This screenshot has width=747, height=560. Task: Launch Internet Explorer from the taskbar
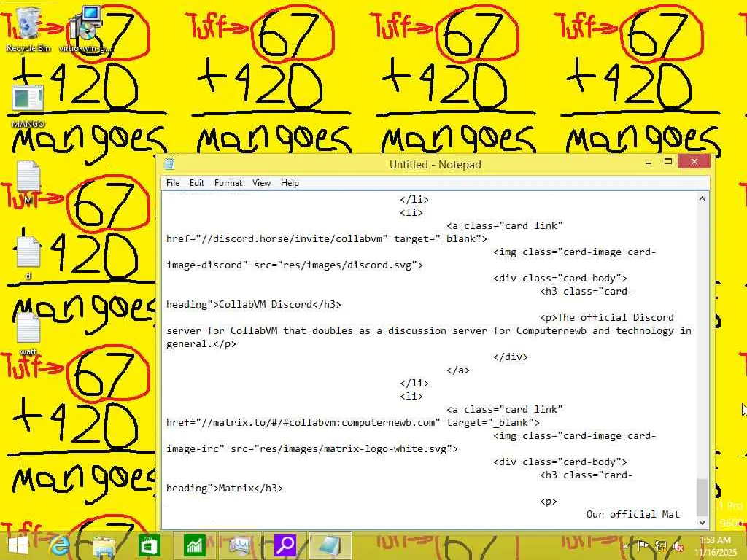point(60,545)
